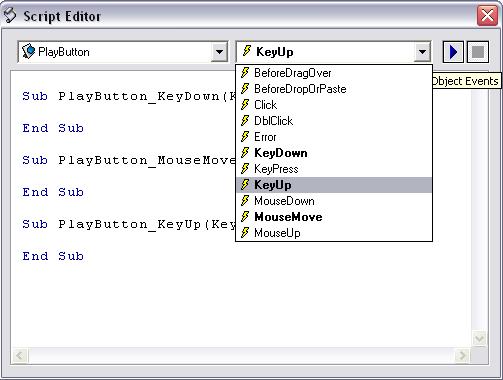Click the lightning icon beside MouseUp
503x380 pixels.
(x=245, y=233)
